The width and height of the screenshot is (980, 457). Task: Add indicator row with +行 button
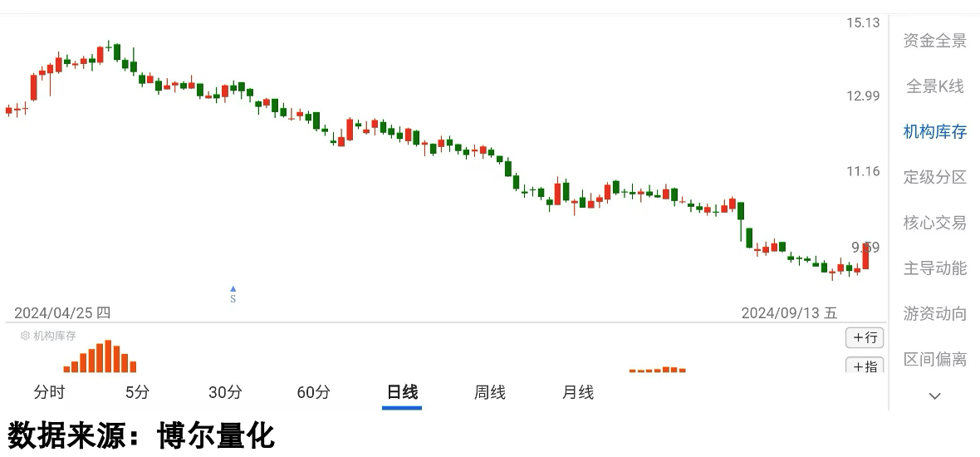coord(865,337)
